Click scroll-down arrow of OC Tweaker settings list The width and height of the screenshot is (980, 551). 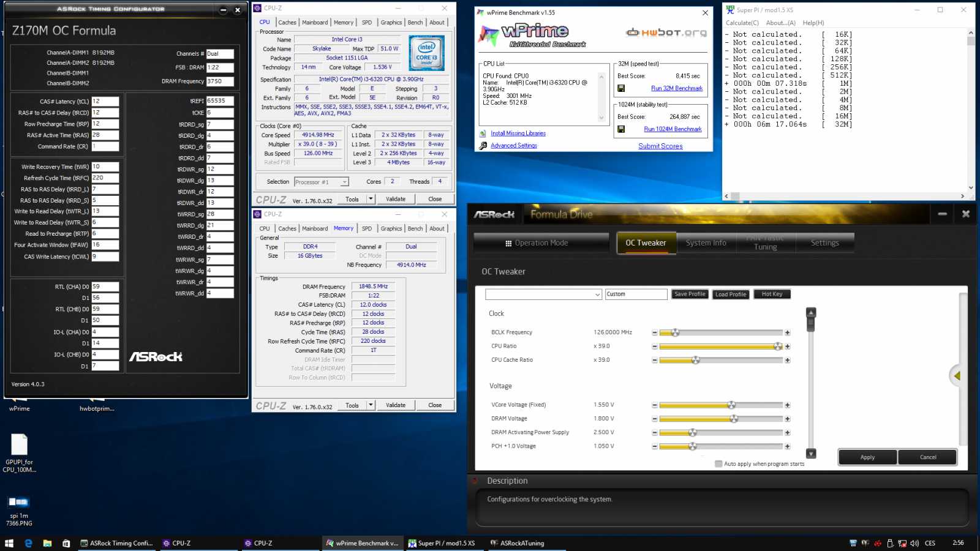[811, 454]
